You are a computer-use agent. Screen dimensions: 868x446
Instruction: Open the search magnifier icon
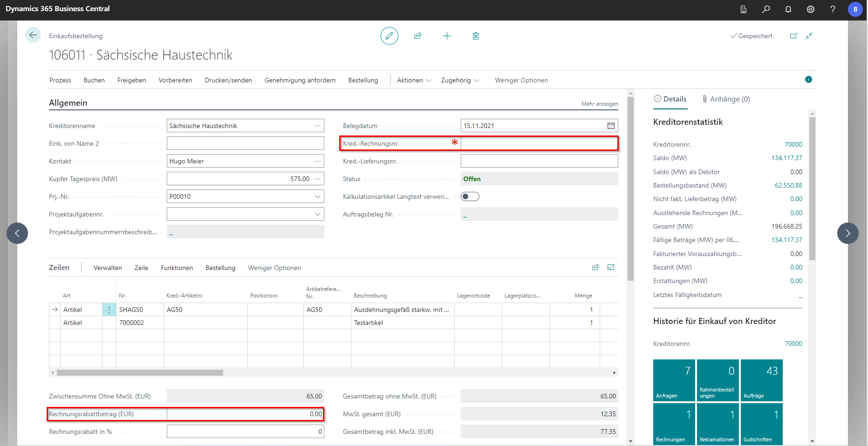coord(766,9)
